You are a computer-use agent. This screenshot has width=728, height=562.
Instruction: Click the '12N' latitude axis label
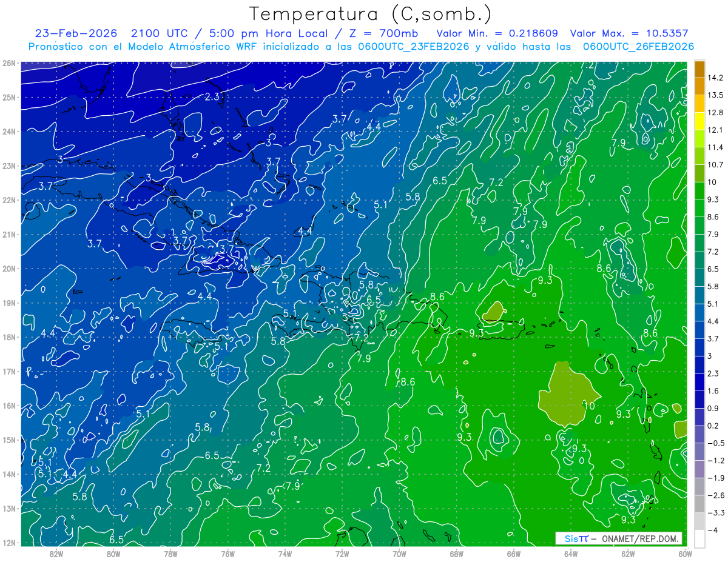coord(9,543)
